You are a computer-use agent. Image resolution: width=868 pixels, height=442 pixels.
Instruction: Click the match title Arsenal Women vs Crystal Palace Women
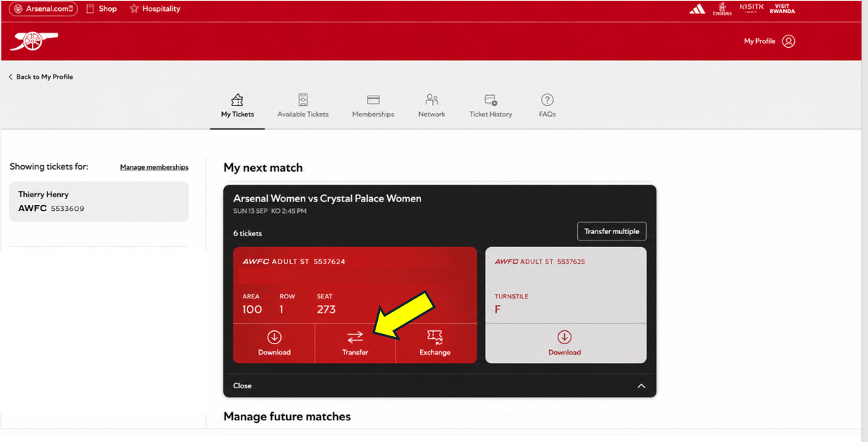tap(327, 199)
